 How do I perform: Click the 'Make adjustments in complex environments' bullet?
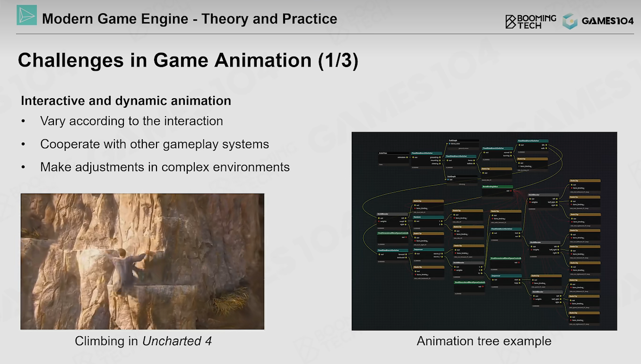(165, 167)
